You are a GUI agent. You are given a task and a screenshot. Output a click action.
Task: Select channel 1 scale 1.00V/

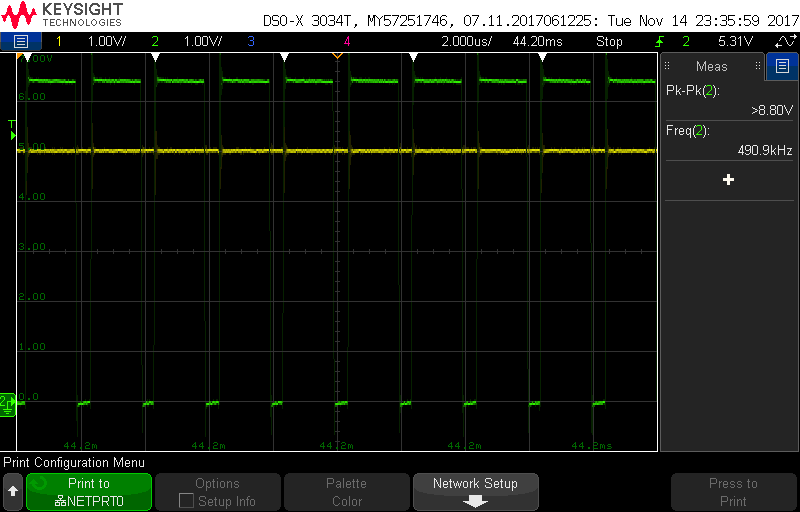(107, 41)
